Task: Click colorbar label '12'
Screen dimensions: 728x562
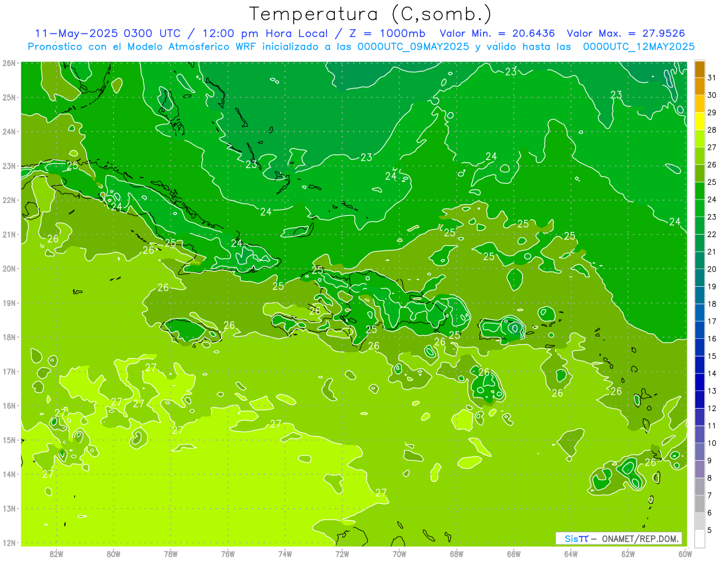Action: [x=712, y=408]
